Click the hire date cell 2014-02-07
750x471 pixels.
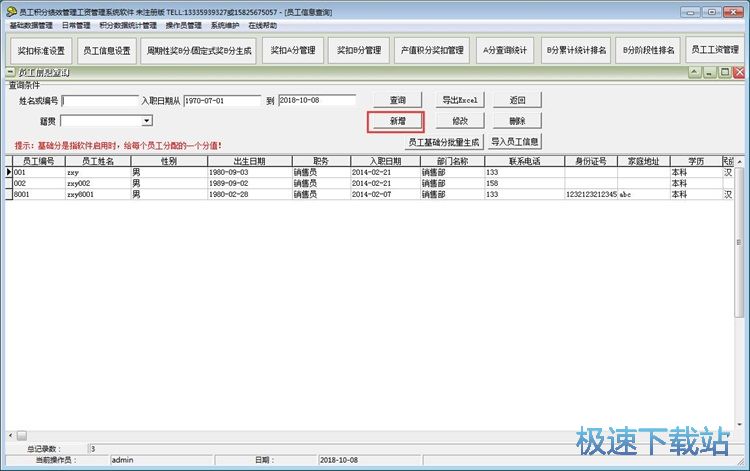click(386, 194)
